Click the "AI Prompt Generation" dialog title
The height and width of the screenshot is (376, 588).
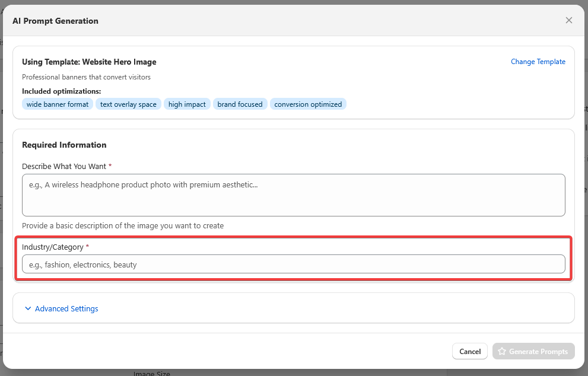(55, 21)
